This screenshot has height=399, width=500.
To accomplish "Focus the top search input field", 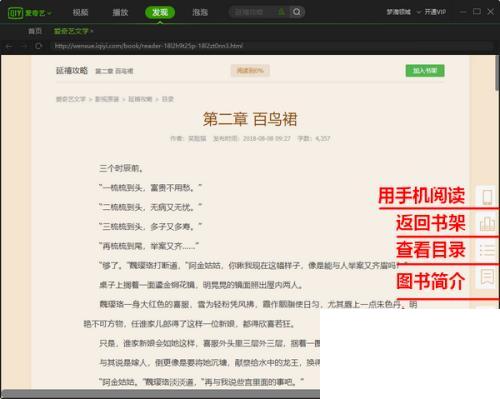I will click(253, 12).
